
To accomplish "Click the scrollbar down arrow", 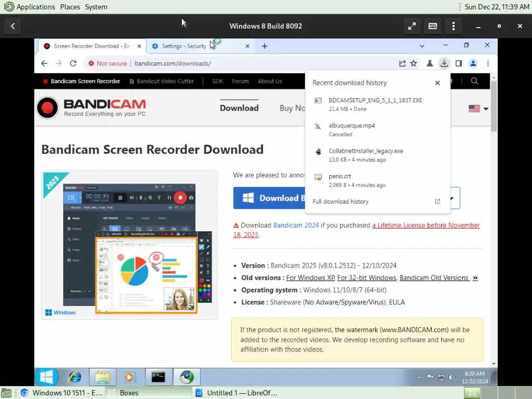I will pyautogui.click(x=494, y=364).
